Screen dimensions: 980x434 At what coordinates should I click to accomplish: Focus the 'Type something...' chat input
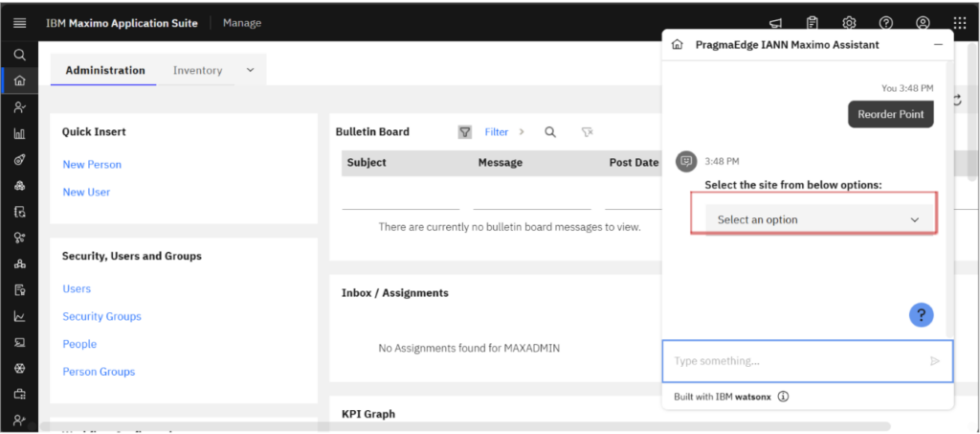(808, 361)
